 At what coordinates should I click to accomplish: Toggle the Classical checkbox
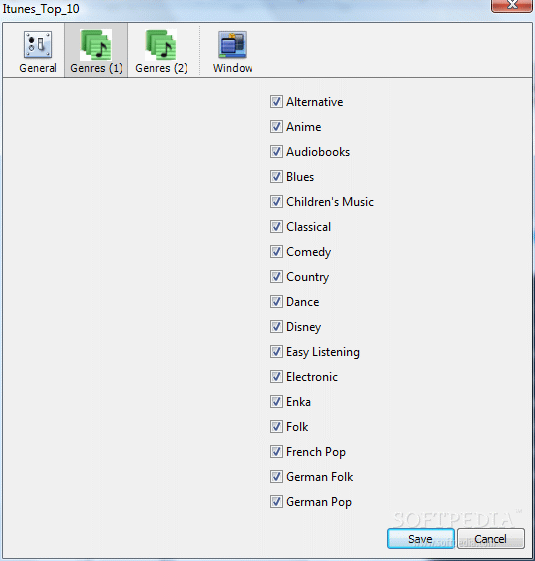(x=276, y=226)
